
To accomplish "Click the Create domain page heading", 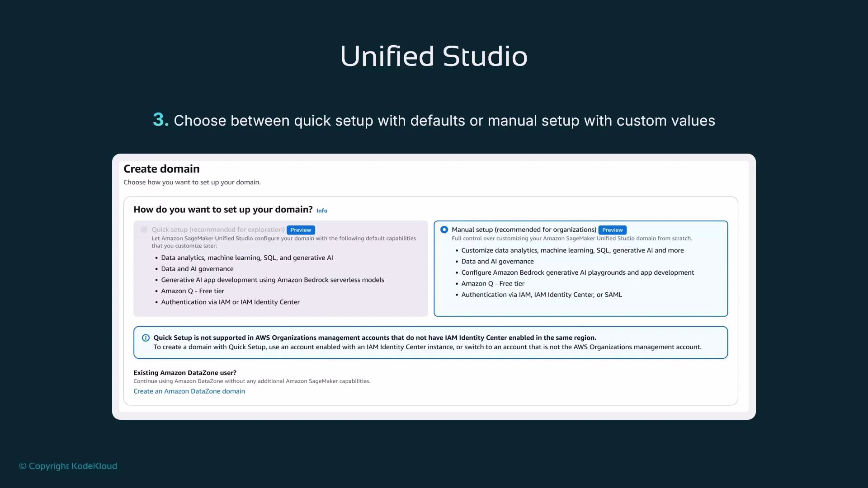I will [161, 169].
